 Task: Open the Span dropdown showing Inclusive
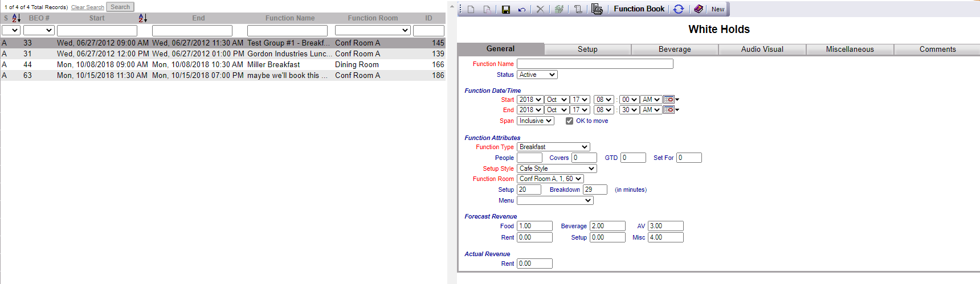[536, 121]
